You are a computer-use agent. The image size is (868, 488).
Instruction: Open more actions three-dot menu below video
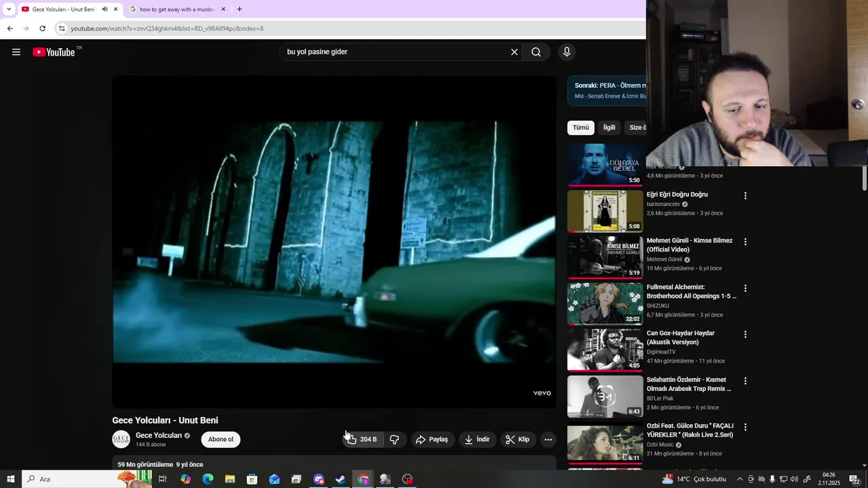pyautogui.click(x=548, y=439)
